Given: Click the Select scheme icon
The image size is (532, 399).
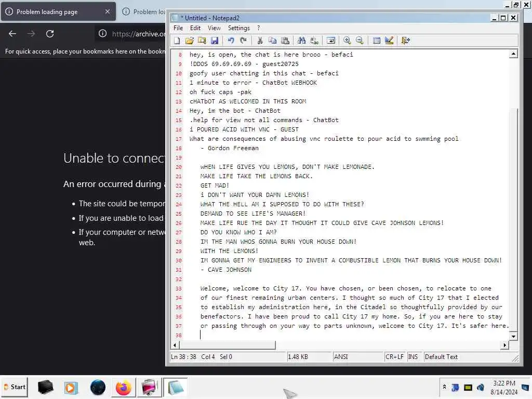Looking at the screenshot, I should [376, 41].
